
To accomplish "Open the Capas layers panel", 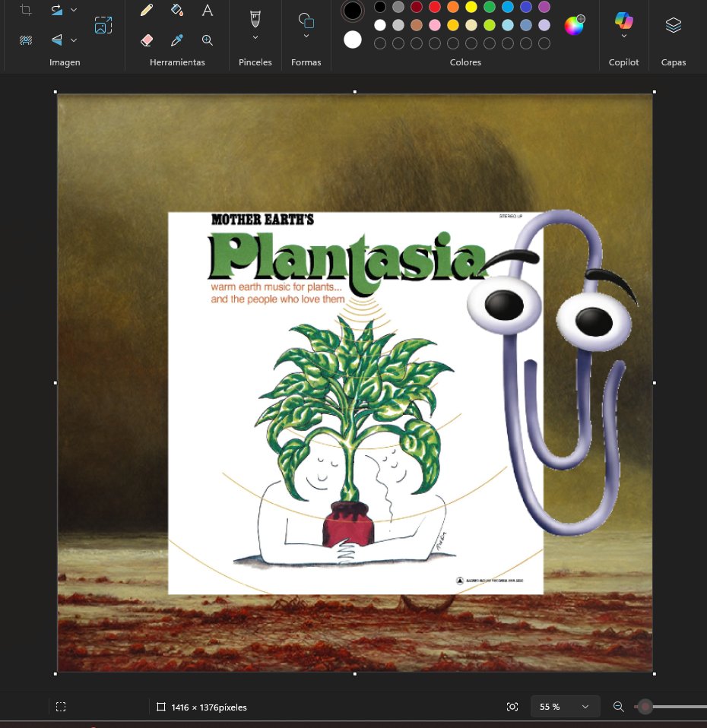I will pyautogui.click(x=673, y=25).
